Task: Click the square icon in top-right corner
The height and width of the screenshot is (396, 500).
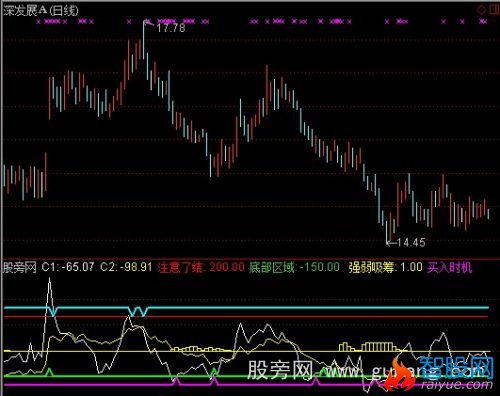Action: (495, 10)
